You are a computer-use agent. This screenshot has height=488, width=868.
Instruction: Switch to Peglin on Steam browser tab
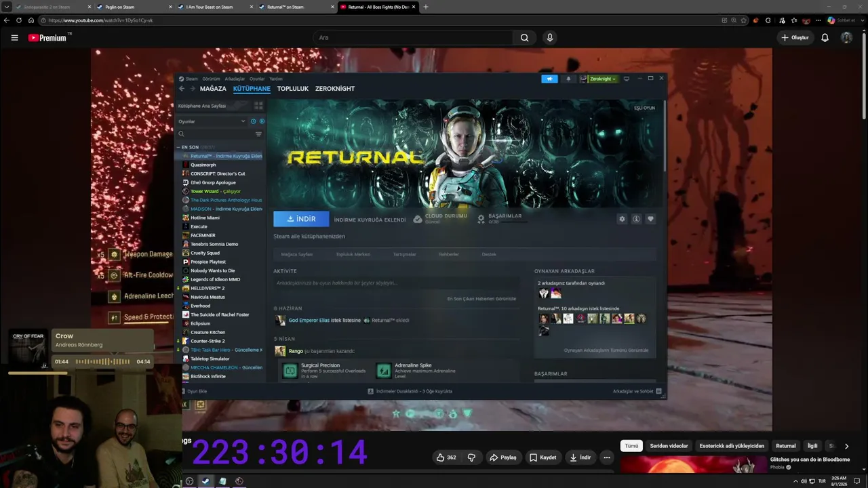pos(132,7)
